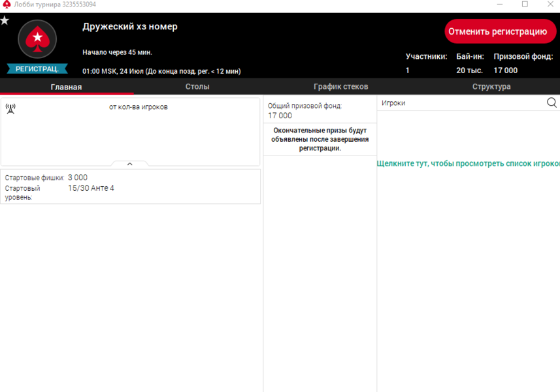Screen dimensions: 560x392
Task: Click tournament title Дружеский хз номер
Action: point(130,27)
